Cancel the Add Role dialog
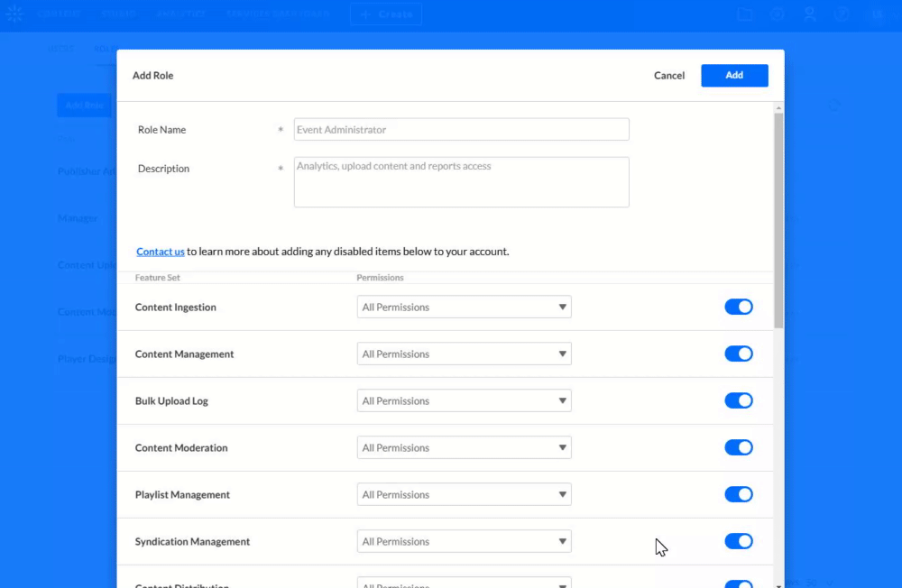The height and width of the screenshot is (588, 902). pos(668,75)
